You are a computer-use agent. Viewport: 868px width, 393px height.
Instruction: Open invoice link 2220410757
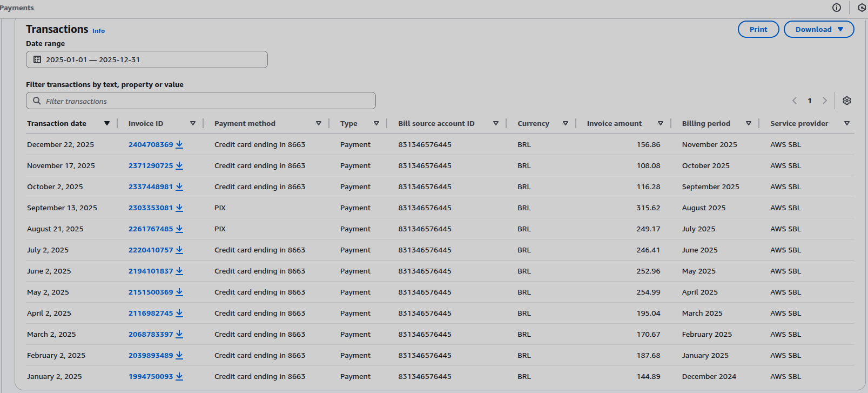[151, 250]
